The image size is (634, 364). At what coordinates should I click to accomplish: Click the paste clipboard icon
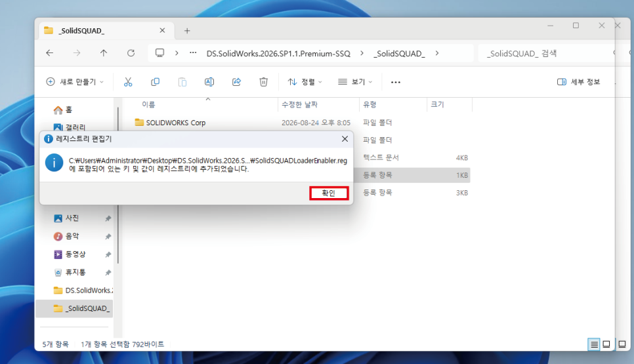(x=182, y=82)
